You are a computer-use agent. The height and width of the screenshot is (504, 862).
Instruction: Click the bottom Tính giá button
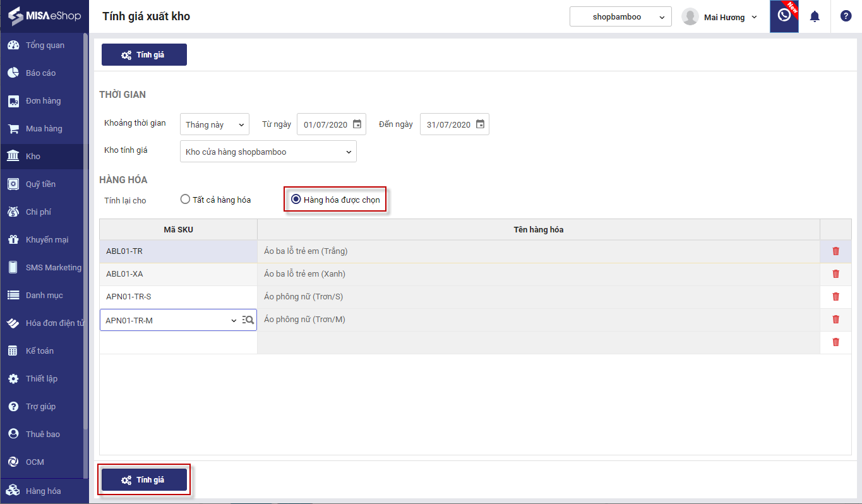click(x=144, y=480)
